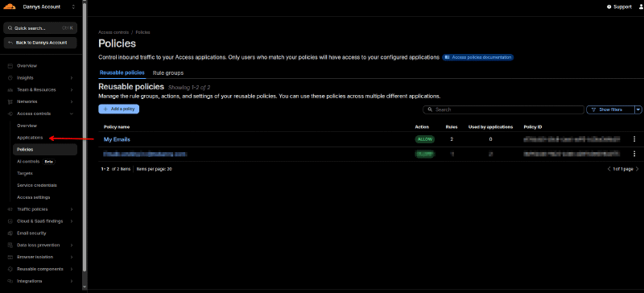Viewport: 644px width, 293px height.
Task: Open the My Emails policy
Action: 117,139
